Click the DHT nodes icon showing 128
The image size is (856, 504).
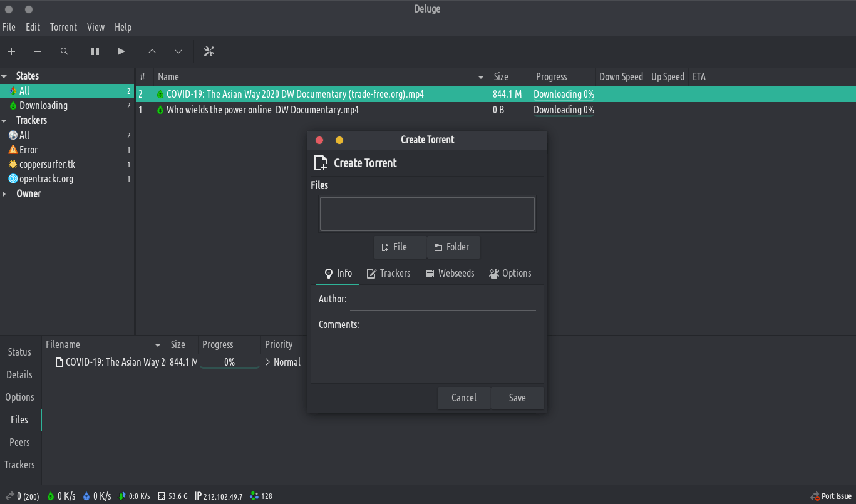coord(254,496)
